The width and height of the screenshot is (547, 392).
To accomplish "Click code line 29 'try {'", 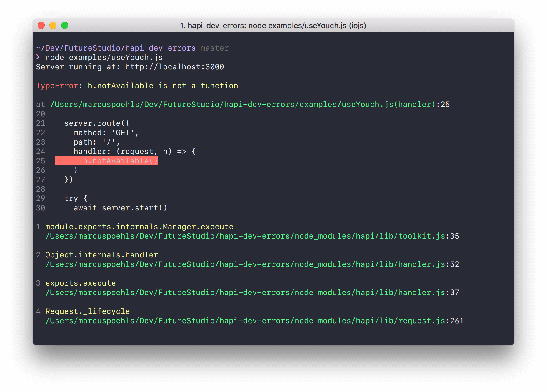I will coord(76,198).
